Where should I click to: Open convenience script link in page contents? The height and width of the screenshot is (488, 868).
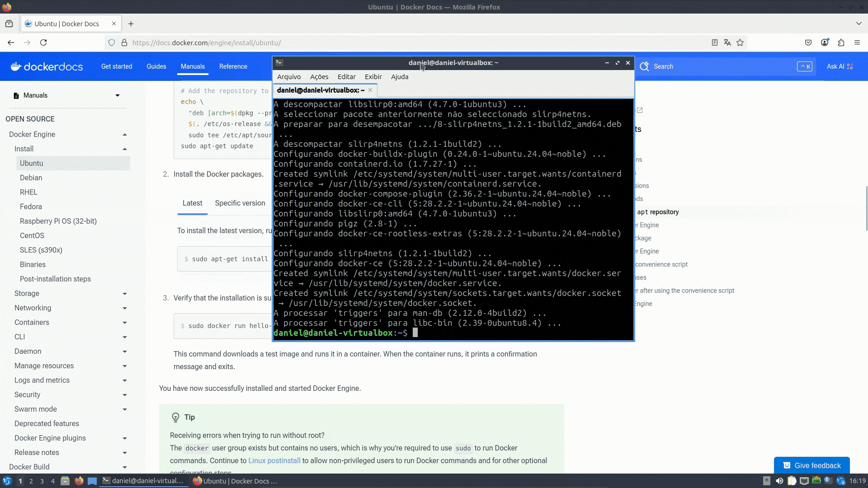click(661, 264)
